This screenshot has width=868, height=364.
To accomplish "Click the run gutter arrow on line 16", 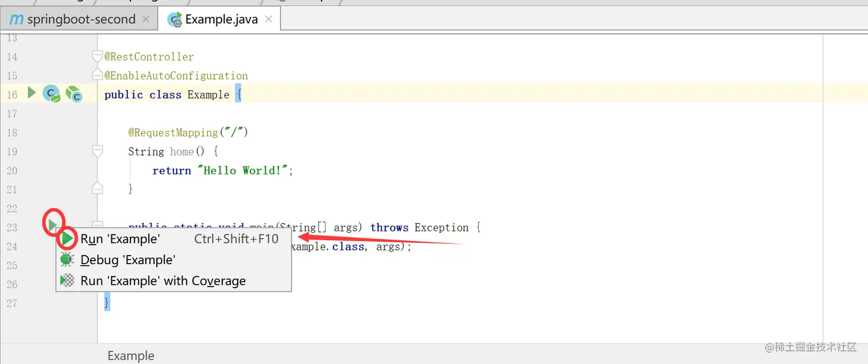I will pyautogui.click(x=32, y=92).
